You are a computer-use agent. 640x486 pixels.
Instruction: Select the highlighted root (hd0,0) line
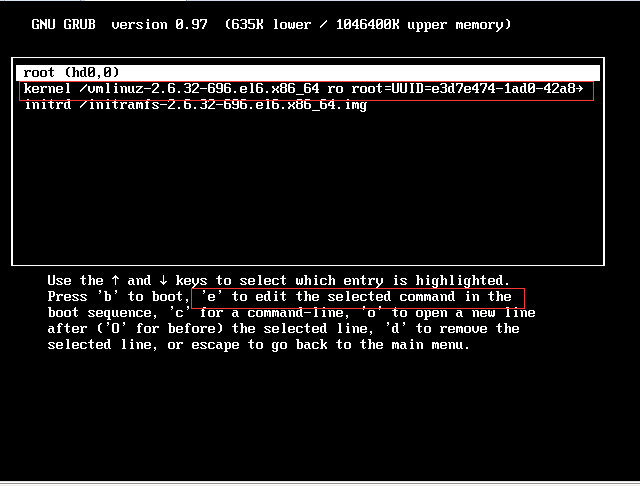308,73
